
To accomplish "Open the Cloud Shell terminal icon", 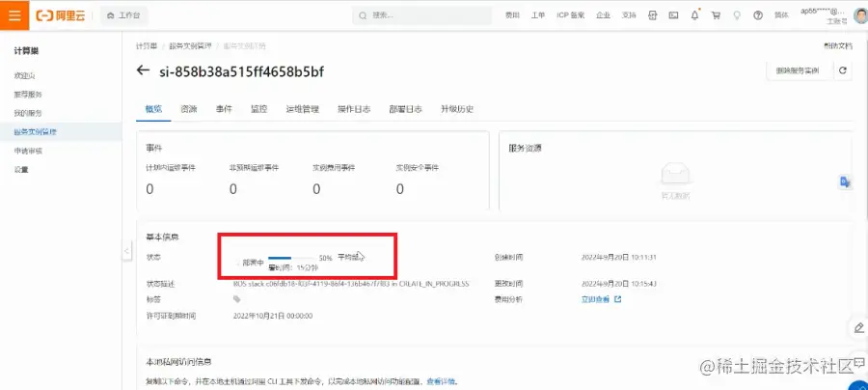I will coord(674,15).
